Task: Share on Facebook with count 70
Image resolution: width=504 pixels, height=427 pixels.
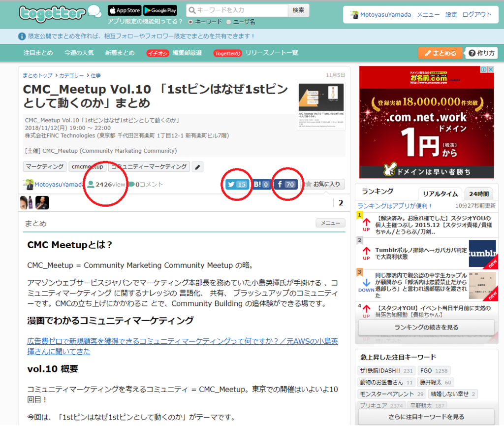Action: point(286,184)
